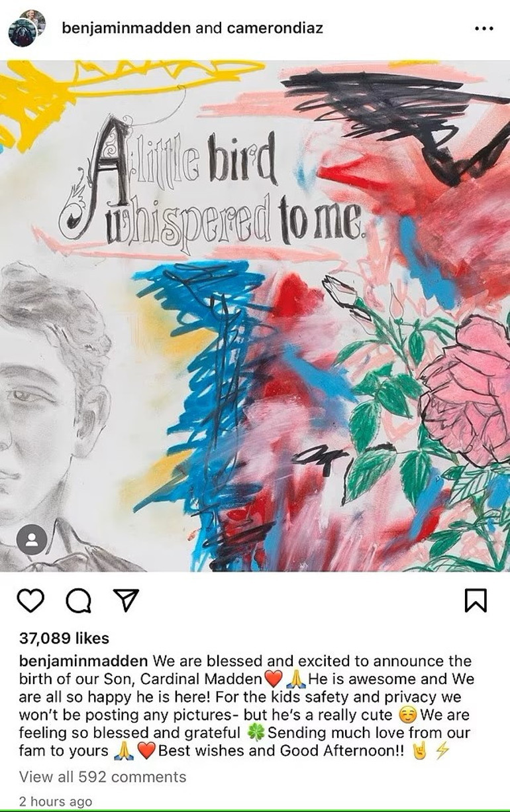Share the post with the paper plane icon
Image resolution: width=510 pixels, height=812 pixels.
click(125, 600)
